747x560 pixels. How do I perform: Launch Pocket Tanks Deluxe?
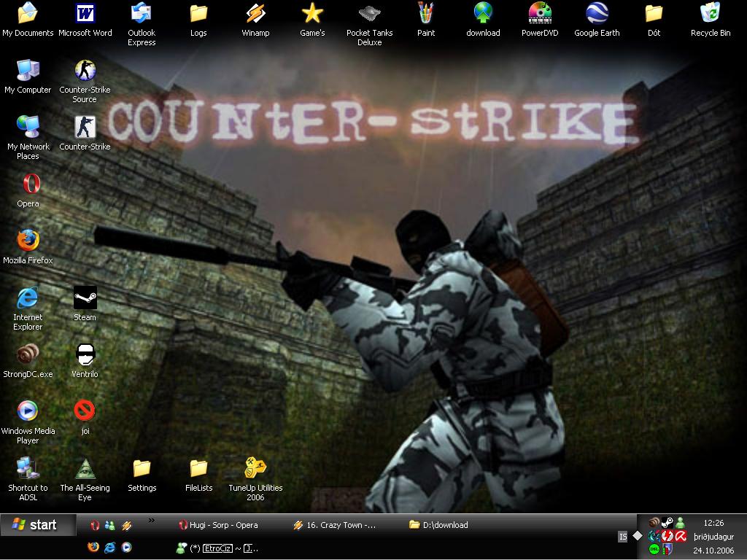pos(369,24)
